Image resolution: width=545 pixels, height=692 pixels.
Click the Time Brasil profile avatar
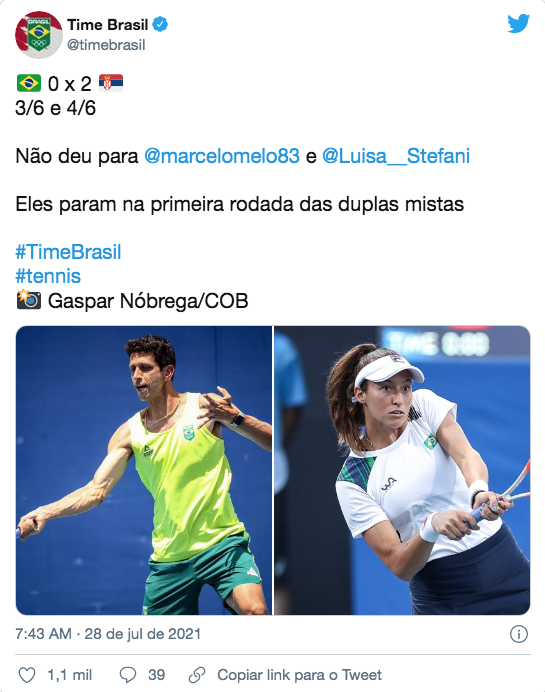pos(39,35)
